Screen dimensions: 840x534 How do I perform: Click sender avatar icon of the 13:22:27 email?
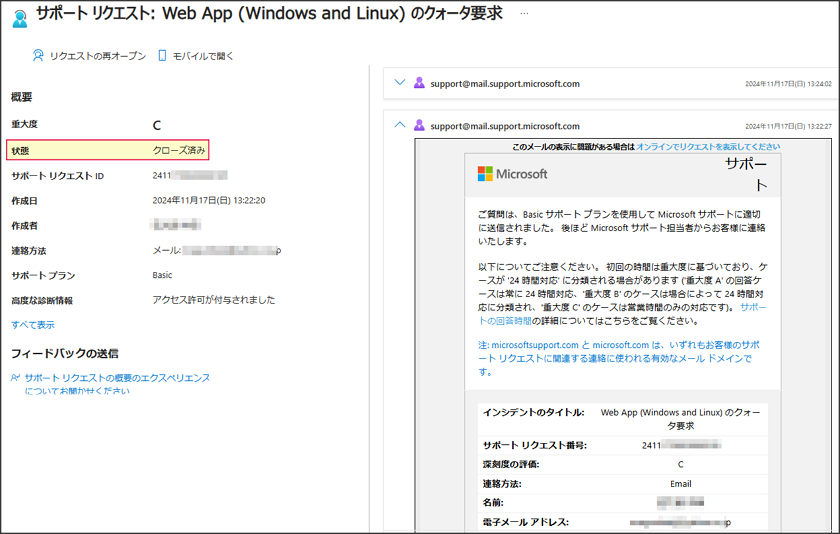[x=419, y=125]
